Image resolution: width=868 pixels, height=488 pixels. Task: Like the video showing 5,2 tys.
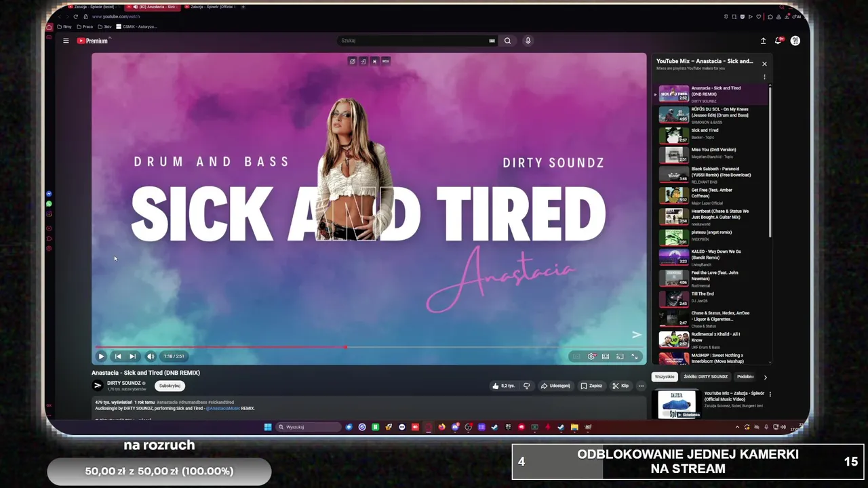[503, 386]
